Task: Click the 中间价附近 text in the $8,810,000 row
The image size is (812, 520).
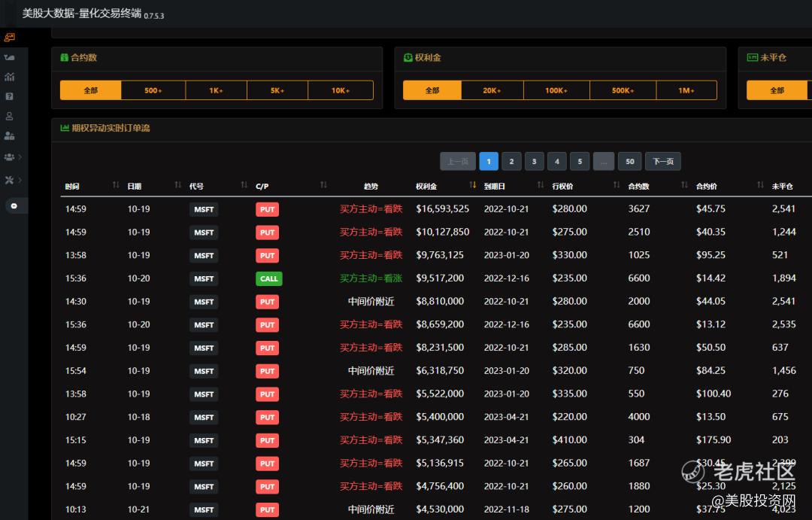Action: (371, 301)
